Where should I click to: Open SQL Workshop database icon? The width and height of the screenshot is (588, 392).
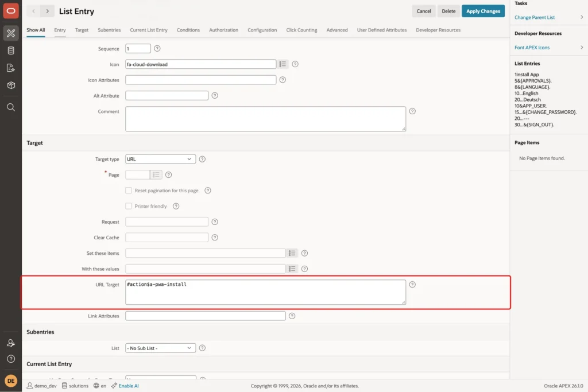click(11, 51)
